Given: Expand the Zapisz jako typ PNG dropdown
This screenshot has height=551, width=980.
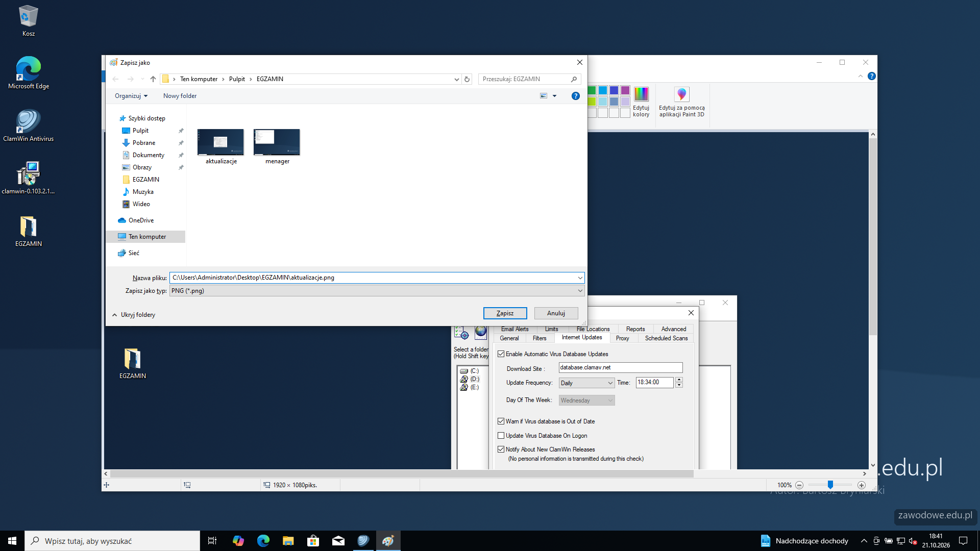Looking at the screenshot, I should 377,291.
